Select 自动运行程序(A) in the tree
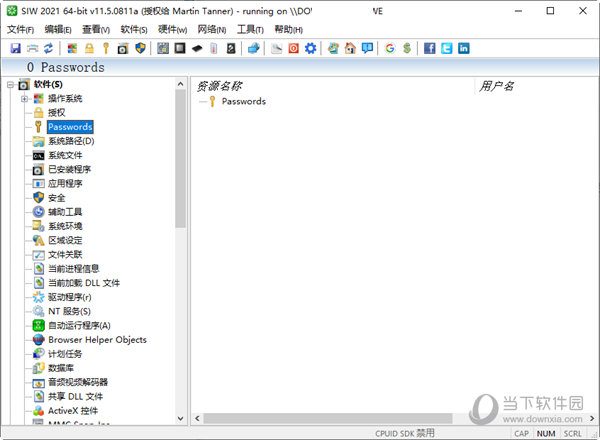Viewport: 600px width, 440px height. 79,326
